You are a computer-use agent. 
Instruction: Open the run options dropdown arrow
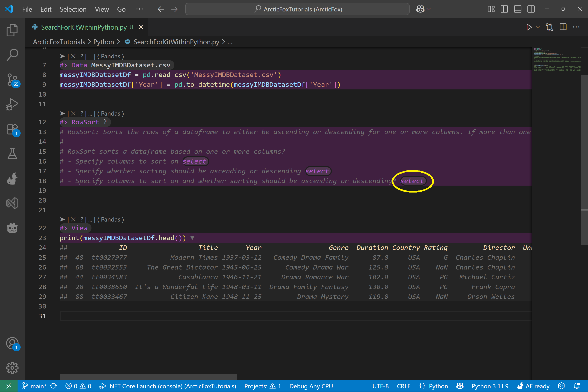[x=538, y=27]
